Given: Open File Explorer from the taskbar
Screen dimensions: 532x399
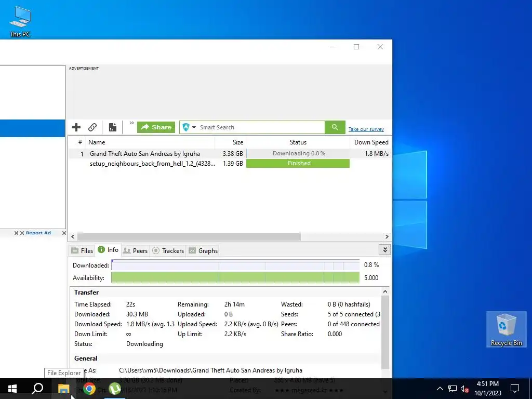Looking at the screenshot, I should point(63,389).
